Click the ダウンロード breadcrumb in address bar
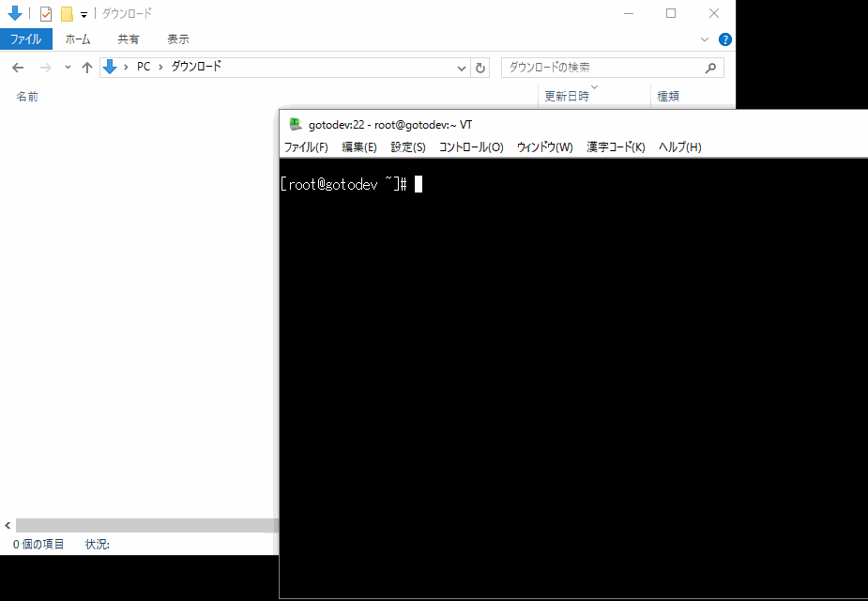 [x=196, y=67]
